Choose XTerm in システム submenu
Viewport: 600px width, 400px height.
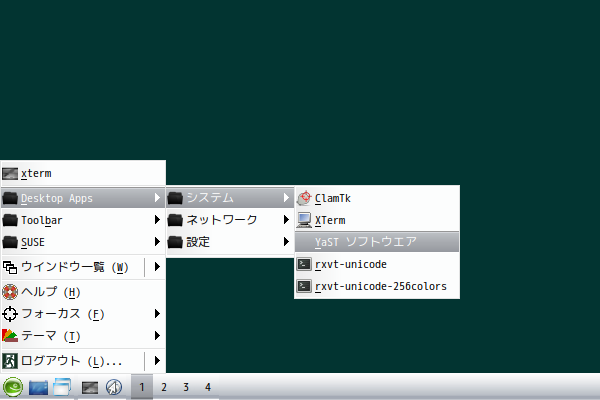pyautogui.click(x=377, y=220)
